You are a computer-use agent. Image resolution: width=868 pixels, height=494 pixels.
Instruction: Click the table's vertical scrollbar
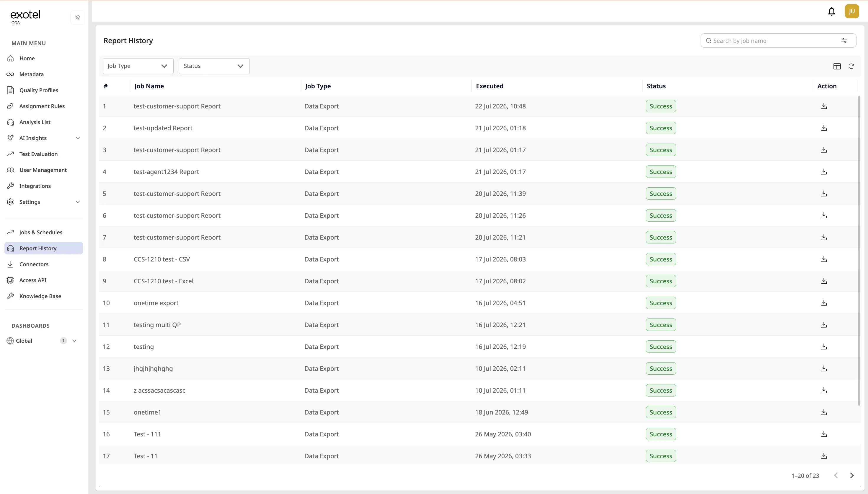click(x=859, y=250)
